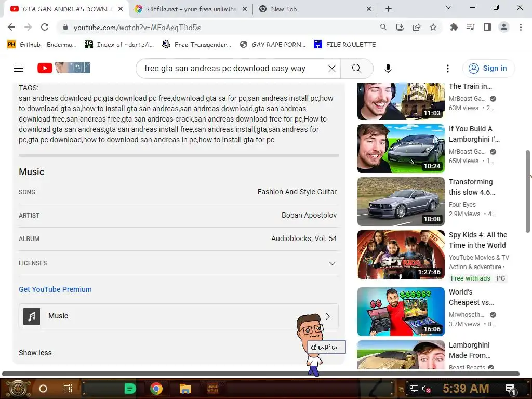Go back with the browser back arrow

click(11, 27)
